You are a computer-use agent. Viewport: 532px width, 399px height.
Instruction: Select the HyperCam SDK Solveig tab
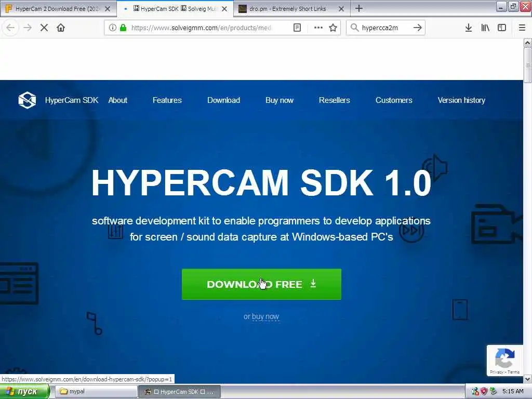tap(175, 9)
